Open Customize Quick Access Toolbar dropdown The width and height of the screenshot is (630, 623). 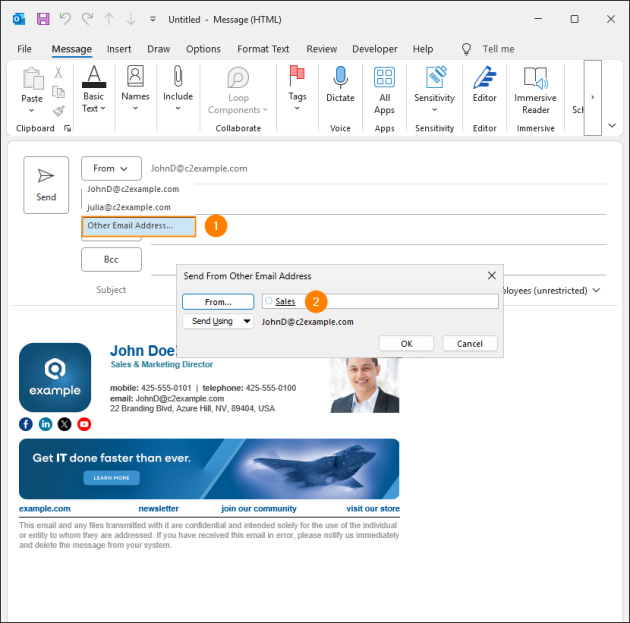pos(153,19)
